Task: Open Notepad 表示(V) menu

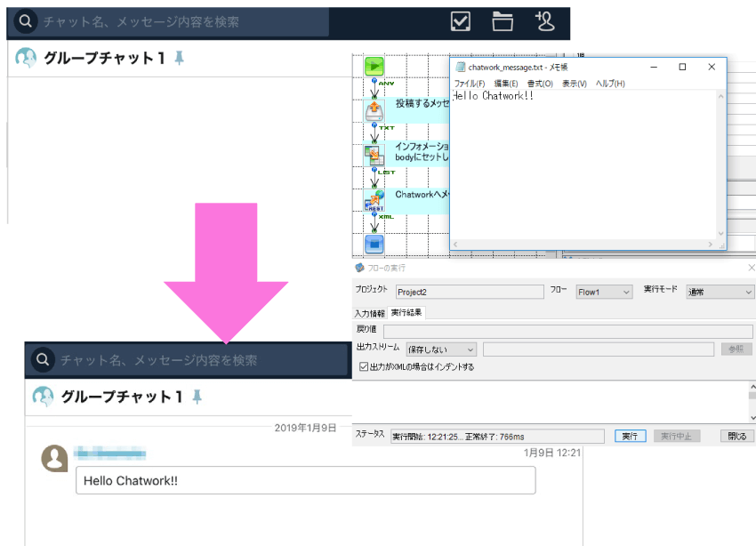Action: coord(575,84)
